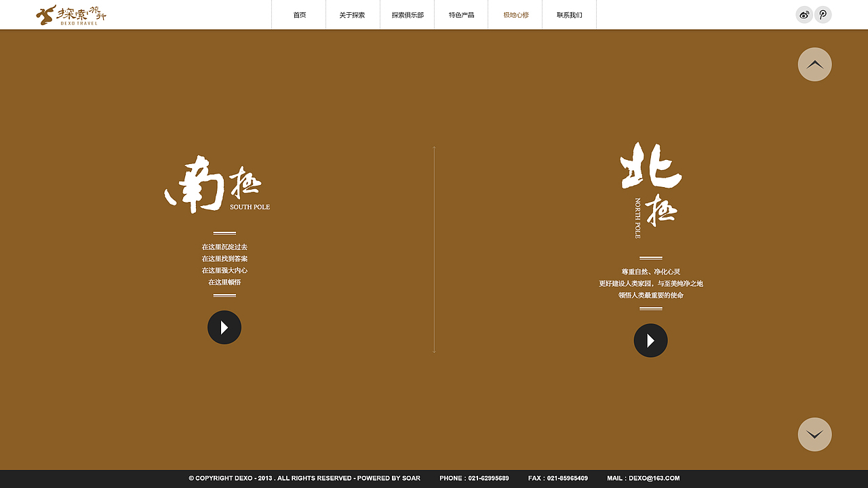868x488 pixels.
Task: Click the copyright DEXO 2013 footer text
Action: 304,479
